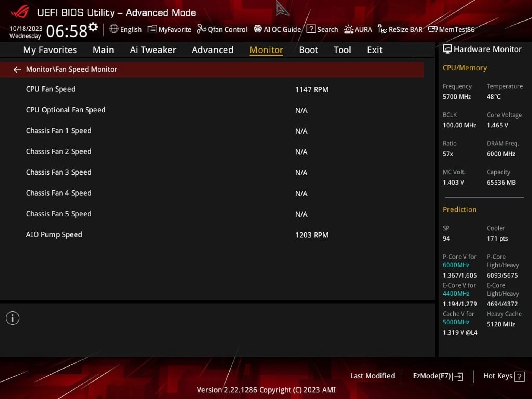Open the Search function
The width and height of the screenshot is (532, 399).
click(x=328, y=29)
